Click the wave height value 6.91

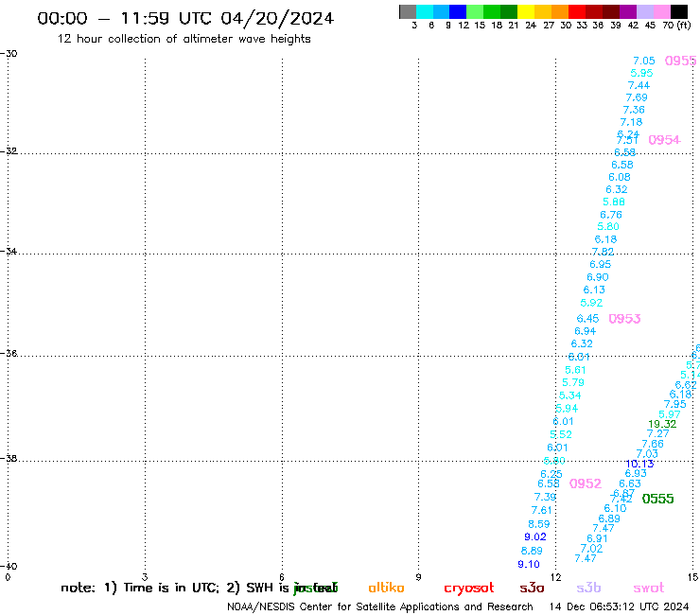(597, 538)
